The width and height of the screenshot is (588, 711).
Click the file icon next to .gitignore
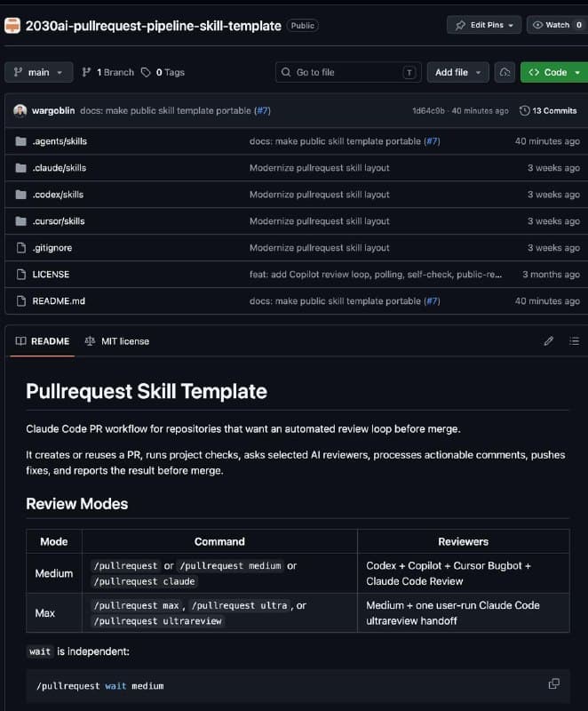coord(20,248)
